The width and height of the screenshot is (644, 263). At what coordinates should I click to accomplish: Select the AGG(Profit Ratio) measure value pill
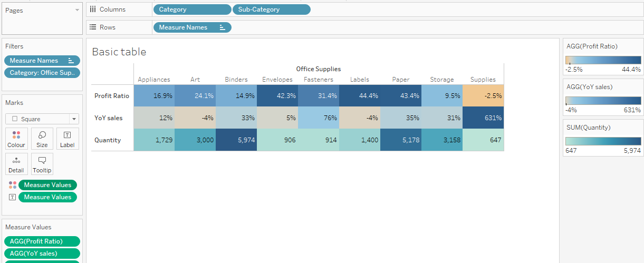(x=42, y=241)
